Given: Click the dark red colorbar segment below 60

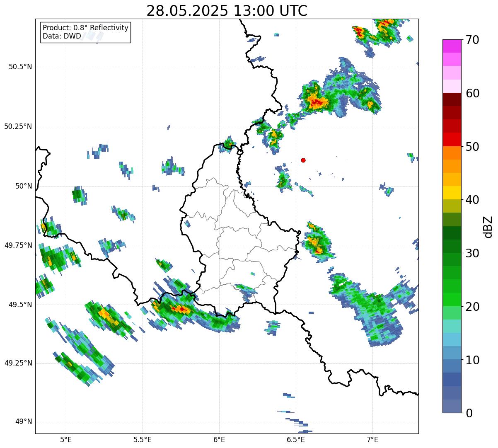Looking at the screenshot, I should (452, 99).
